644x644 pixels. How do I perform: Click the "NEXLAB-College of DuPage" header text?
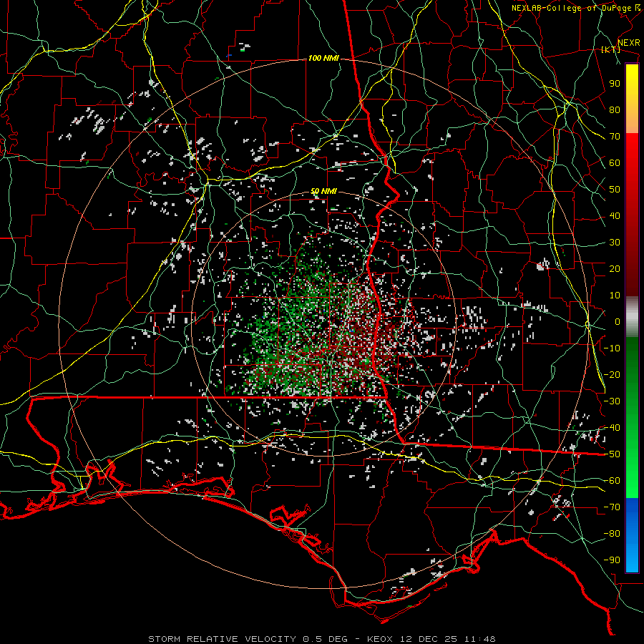[x=571, y=8]
